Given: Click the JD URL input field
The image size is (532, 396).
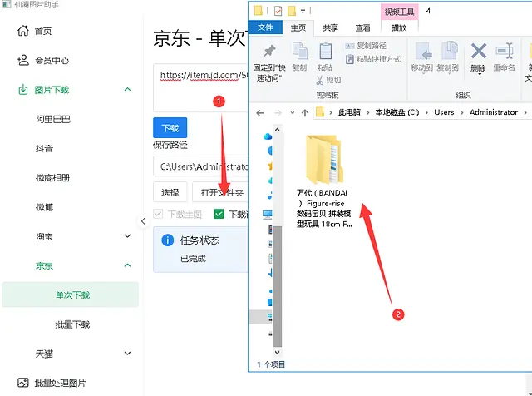Looking at the screenshot, I should pos(201,87).
